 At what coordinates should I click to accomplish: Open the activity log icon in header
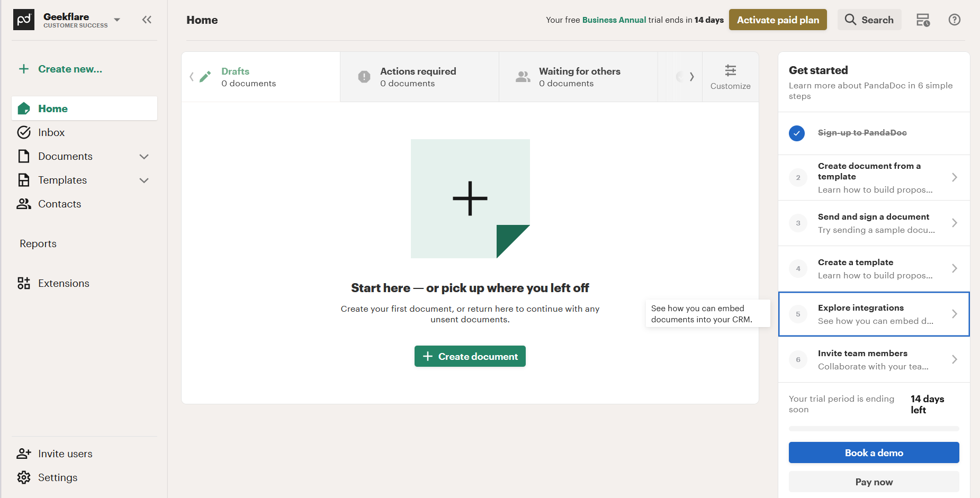point(923,20)
